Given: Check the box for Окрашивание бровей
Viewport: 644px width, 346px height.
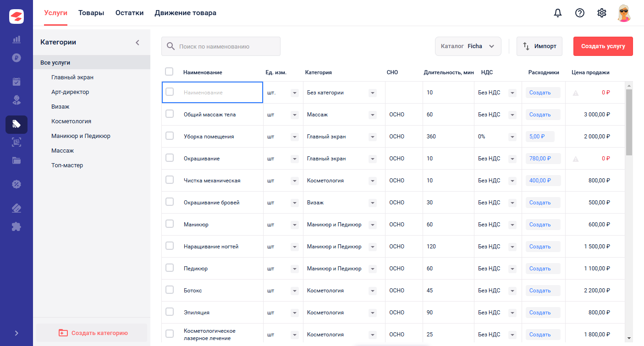Looking at the screenshot, I should pos(170,202).
